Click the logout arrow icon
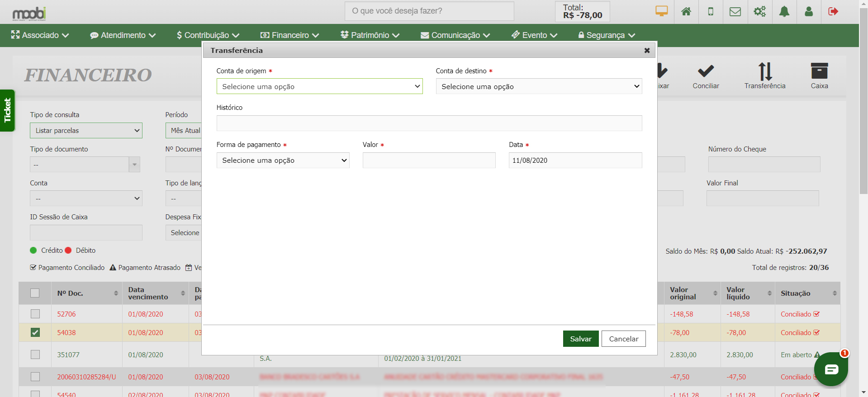This screenshot has width=868, height=397. point(833,11)
